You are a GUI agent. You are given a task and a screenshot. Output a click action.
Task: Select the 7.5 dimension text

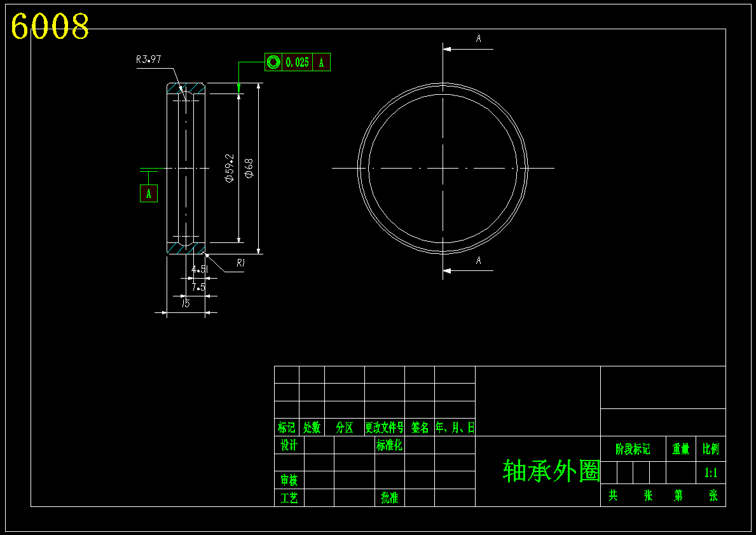(x=198, y=288)
